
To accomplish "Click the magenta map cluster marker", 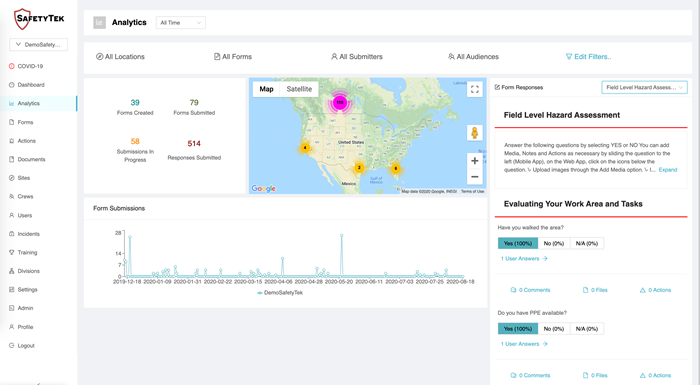I will point(340,102).
